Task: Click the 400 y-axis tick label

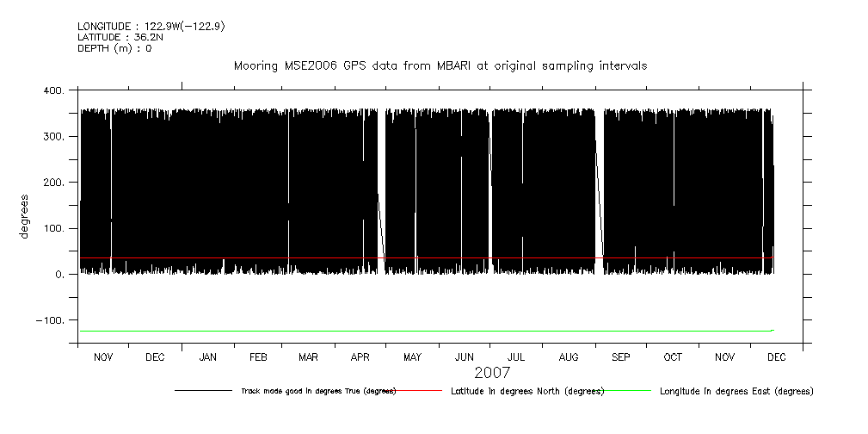Action: click(52, 91)
